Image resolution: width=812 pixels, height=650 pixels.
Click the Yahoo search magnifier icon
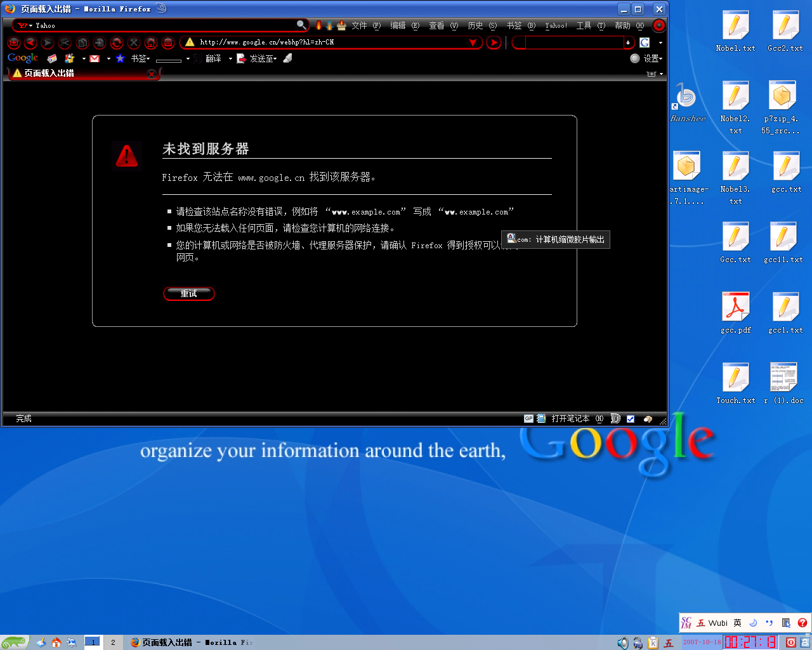pos(301,25)
